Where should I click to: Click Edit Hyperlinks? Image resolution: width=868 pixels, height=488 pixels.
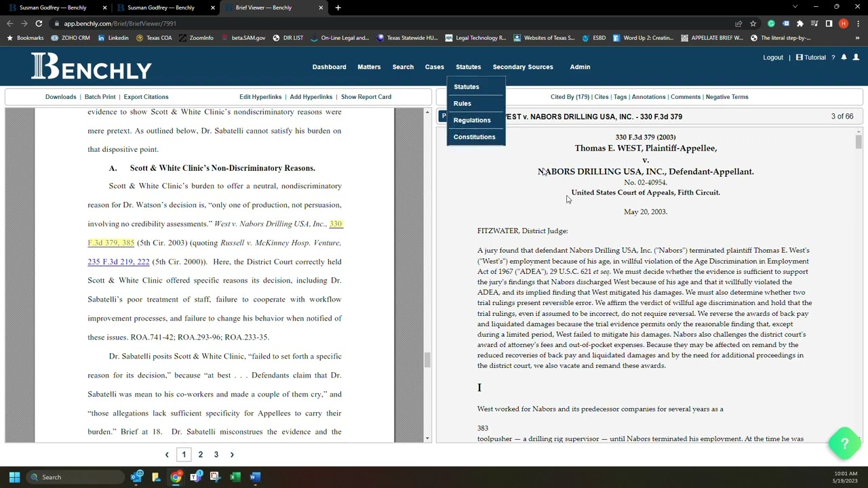[x=260, y=97]
